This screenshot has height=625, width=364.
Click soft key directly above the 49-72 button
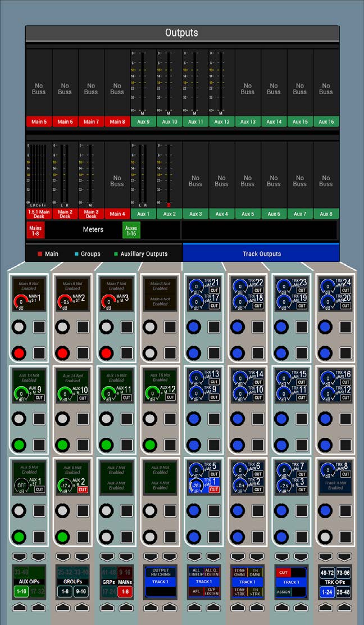click(x=326, y=556)
